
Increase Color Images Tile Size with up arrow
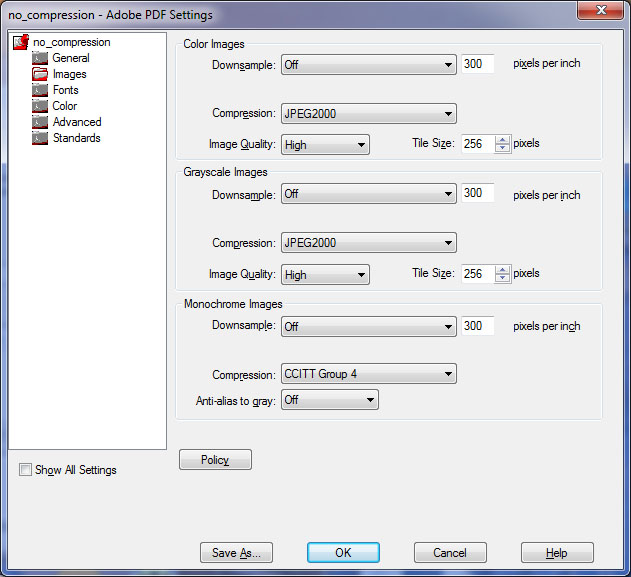click(x=502, y=140)
